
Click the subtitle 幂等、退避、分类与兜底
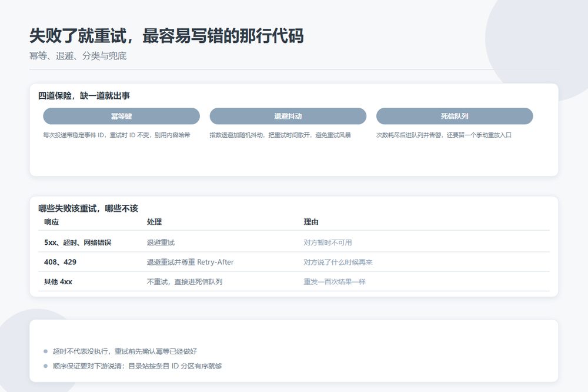pos(78,56)
